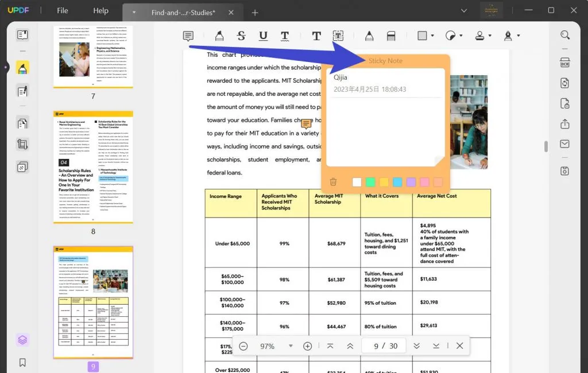The height and width of the screenshot is (373, 588).
Task: Close the Find-and-...r-Studies tab
Action: pos(231,13)
